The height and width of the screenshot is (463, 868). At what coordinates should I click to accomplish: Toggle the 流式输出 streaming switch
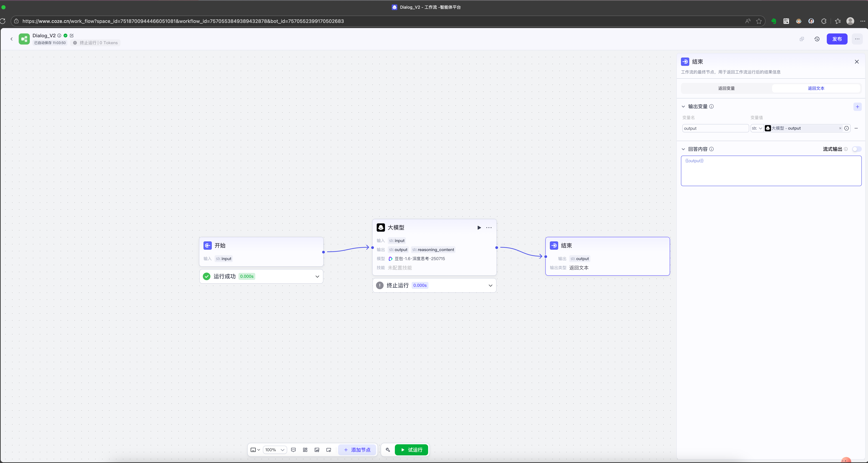click(856, 149)
